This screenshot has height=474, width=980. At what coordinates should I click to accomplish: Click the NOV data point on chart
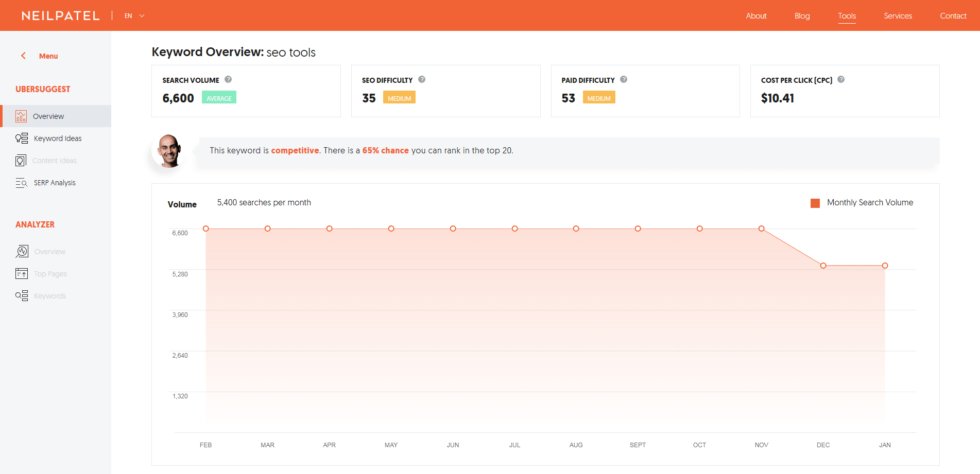pos(762,229)
